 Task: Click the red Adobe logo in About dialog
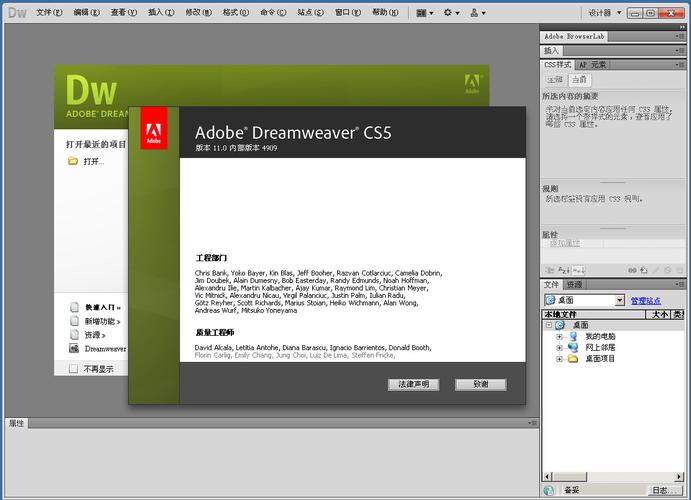click(154, 129)
